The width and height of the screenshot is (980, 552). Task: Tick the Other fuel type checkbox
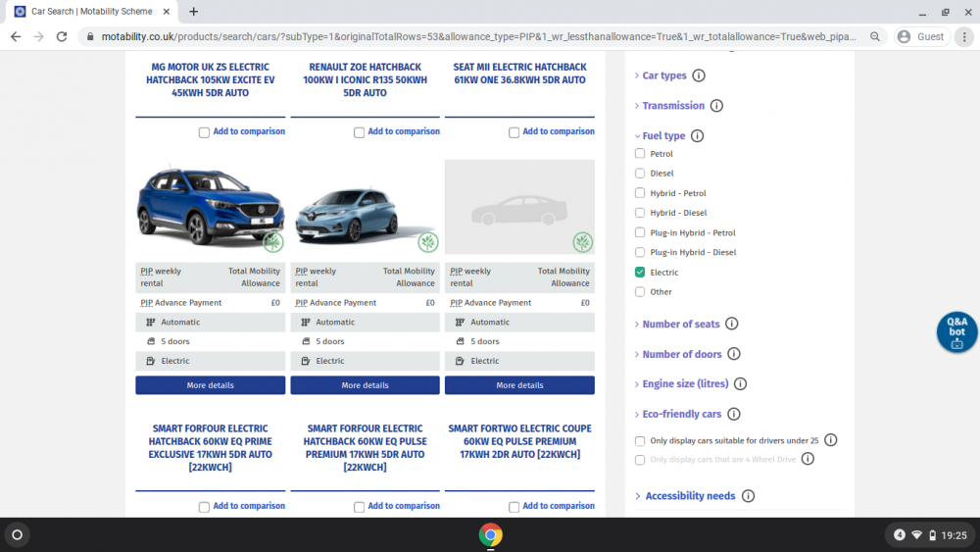point(639,291)
